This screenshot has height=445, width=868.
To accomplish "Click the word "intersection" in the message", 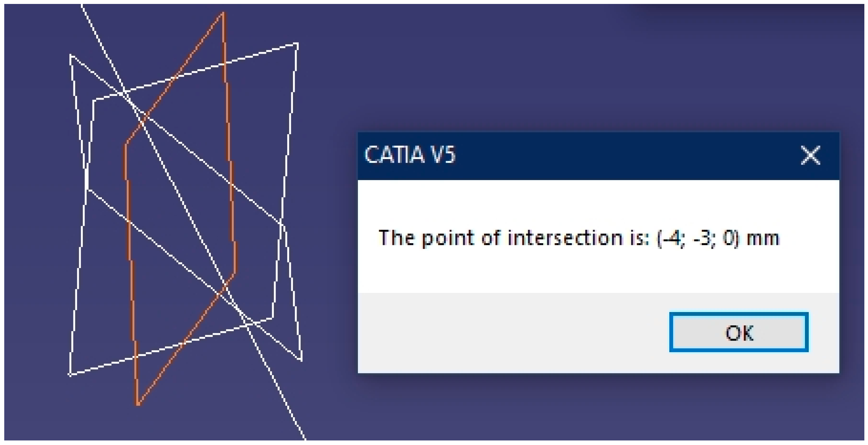I will [x=565, y=238].
